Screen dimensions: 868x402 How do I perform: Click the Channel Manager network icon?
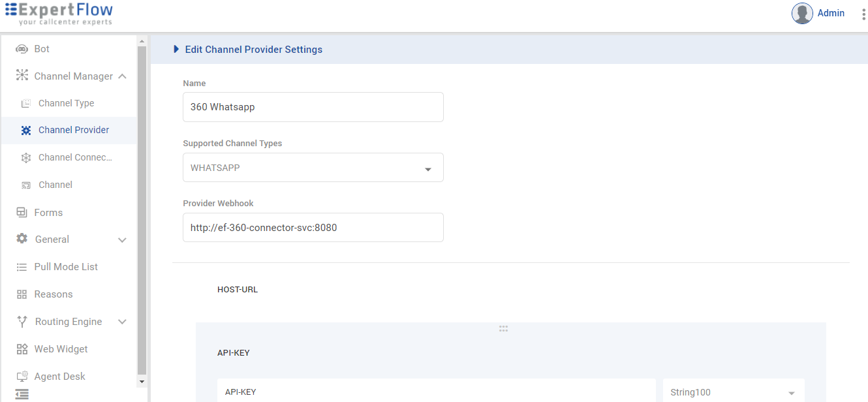tap(22, 76)
